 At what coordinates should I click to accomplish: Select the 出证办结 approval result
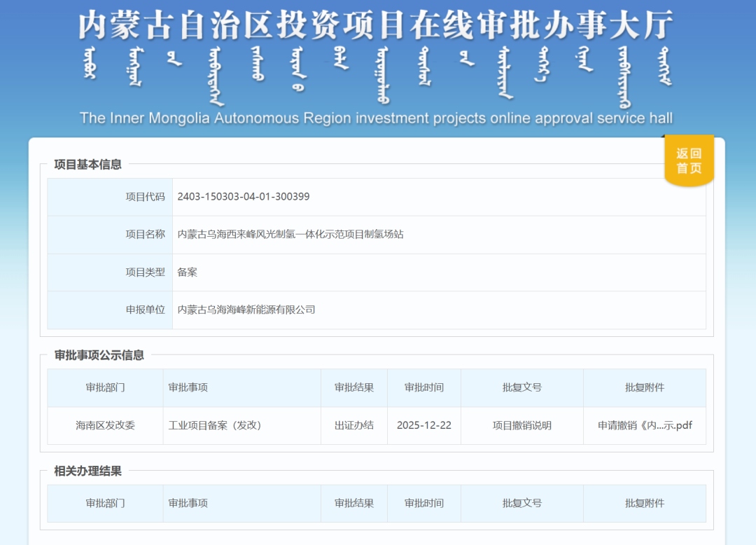(x=354, y=425)
